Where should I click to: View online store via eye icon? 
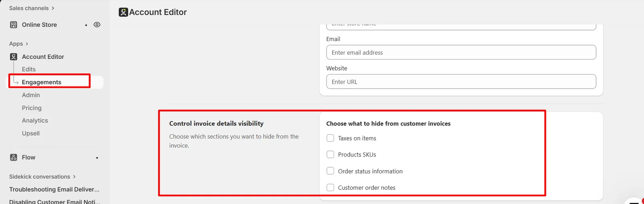[x=97, y=25]
